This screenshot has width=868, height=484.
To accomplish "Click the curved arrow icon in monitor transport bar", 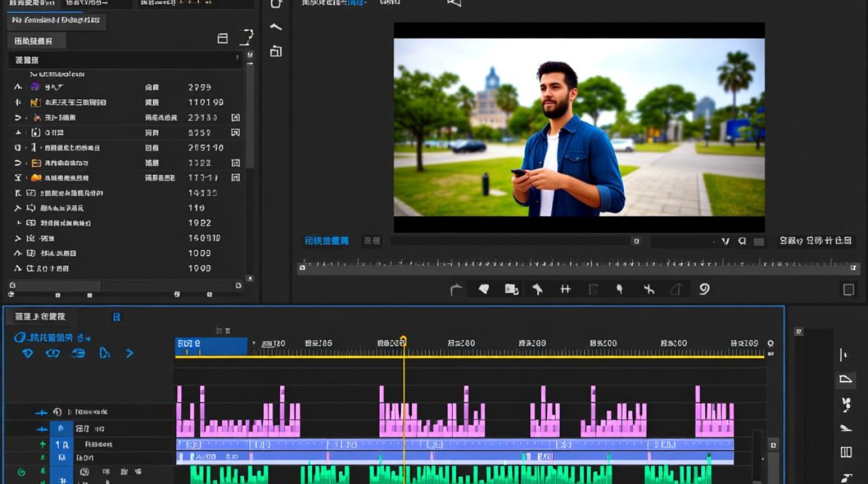I will (456, 290).
